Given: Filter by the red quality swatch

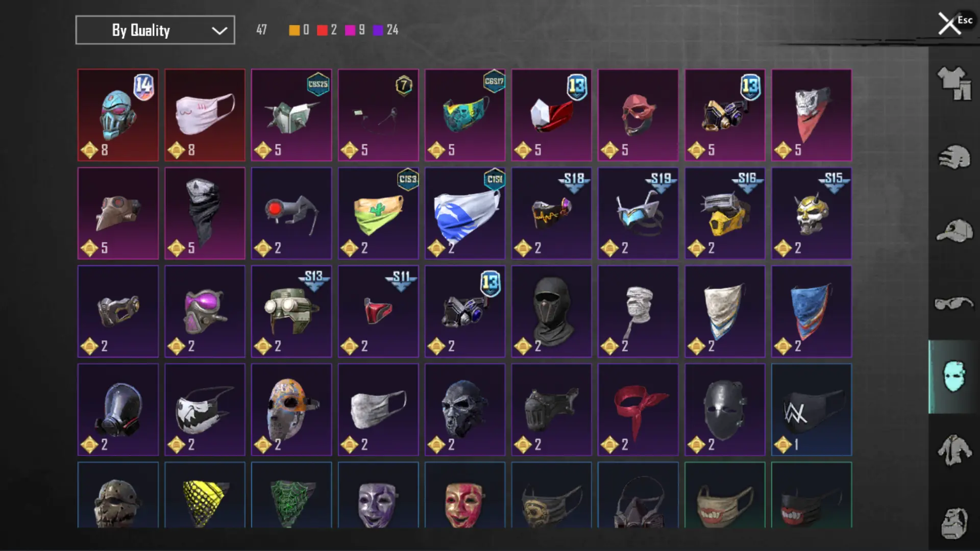Looking at the screenshot, I should click(322, 30).
